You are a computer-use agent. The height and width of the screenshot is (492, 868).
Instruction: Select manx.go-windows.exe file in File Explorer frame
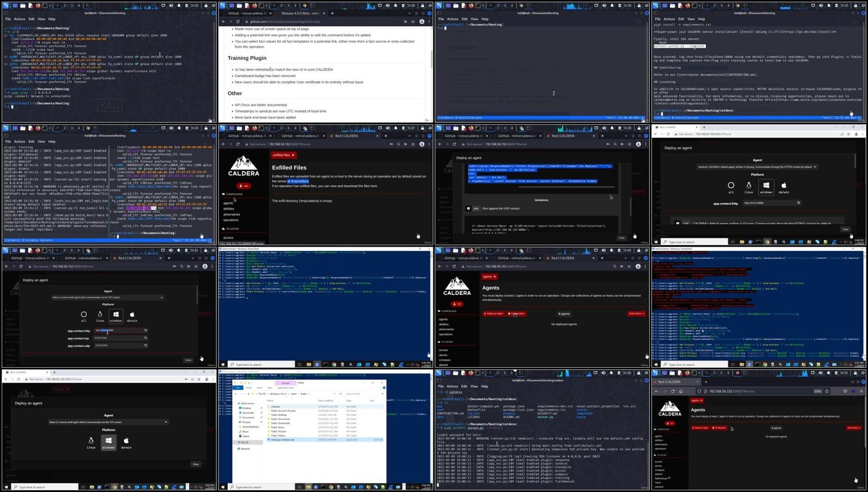click(324, 440)
